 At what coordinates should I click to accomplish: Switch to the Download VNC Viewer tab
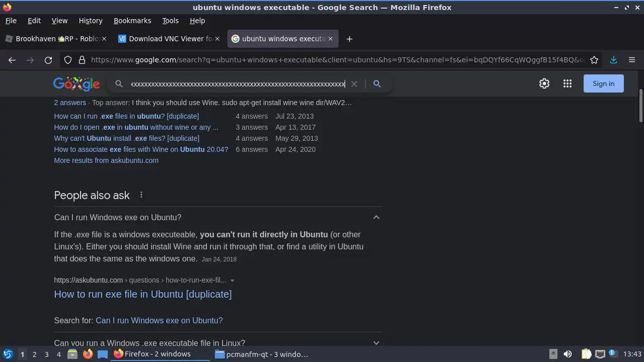[169, 39]
